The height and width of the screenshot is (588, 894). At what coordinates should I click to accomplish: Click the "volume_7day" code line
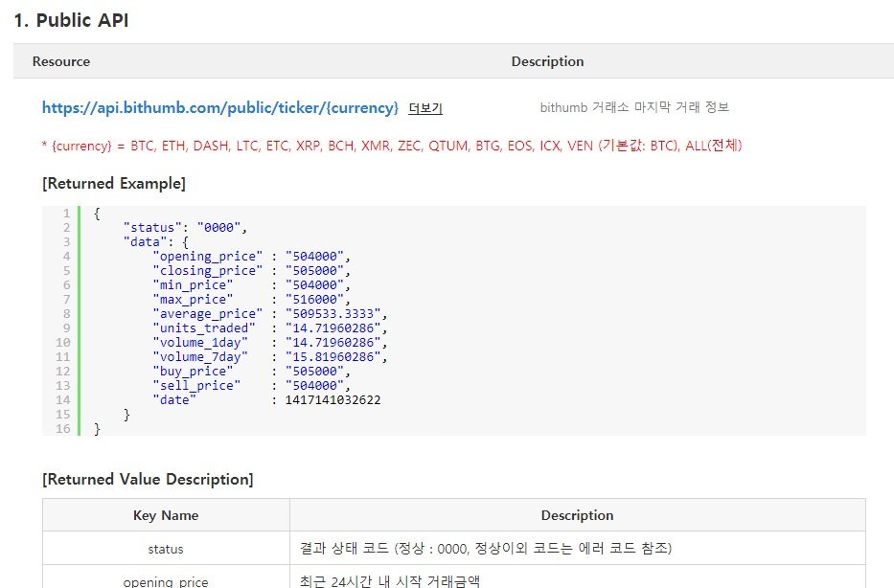[270, 356]
